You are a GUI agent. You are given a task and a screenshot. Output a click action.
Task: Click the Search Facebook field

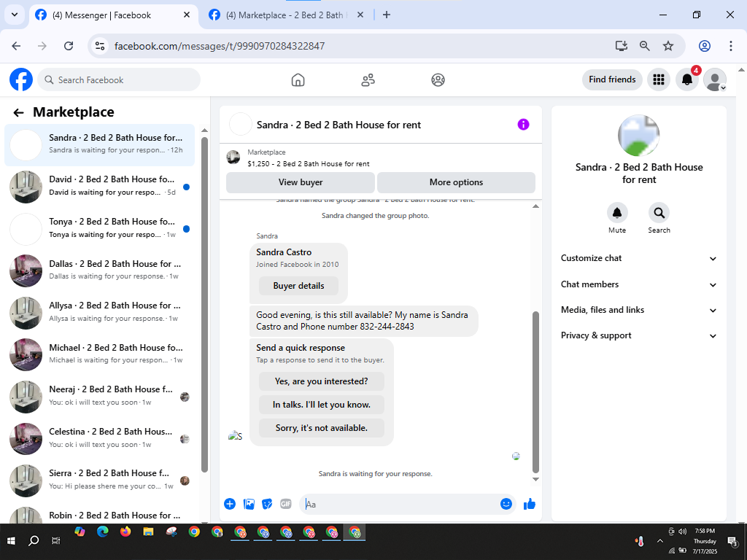119,79
